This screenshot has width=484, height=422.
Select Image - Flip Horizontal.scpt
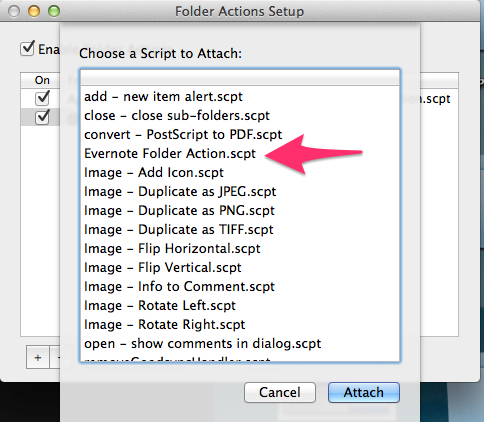[x=240, y=249]
